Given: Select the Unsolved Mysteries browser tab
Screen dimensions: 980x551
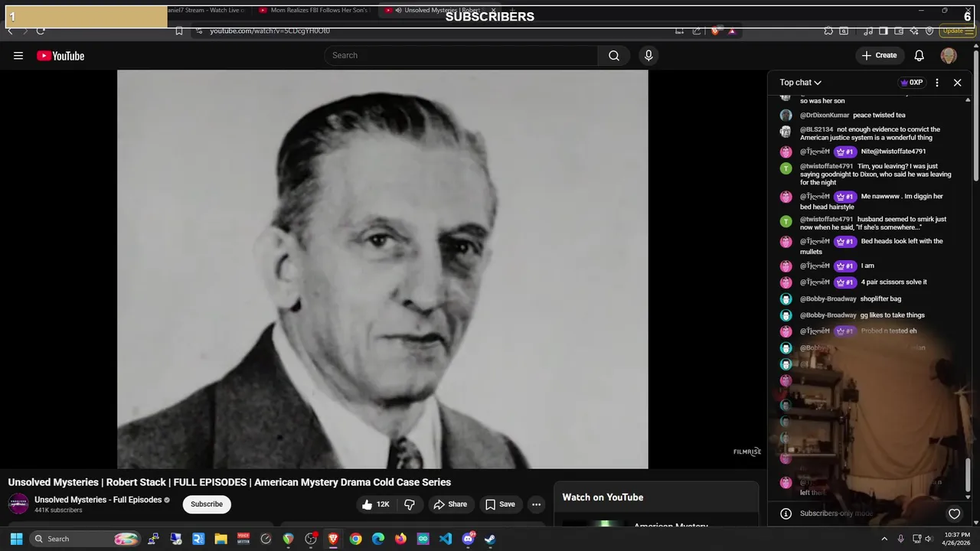Looking at the screenshot, I should tap(441, 10).
